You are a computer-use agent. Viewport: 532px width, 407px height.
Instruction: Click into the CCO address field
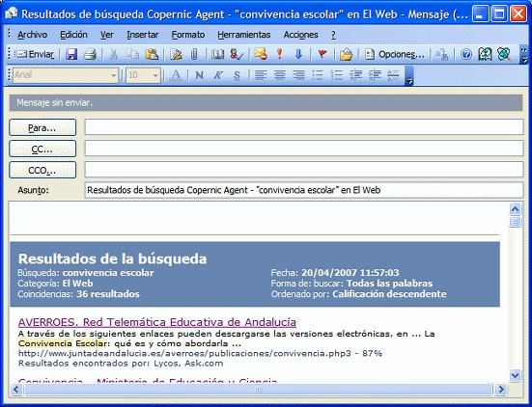pyautogui.click(x=304, y=170)
